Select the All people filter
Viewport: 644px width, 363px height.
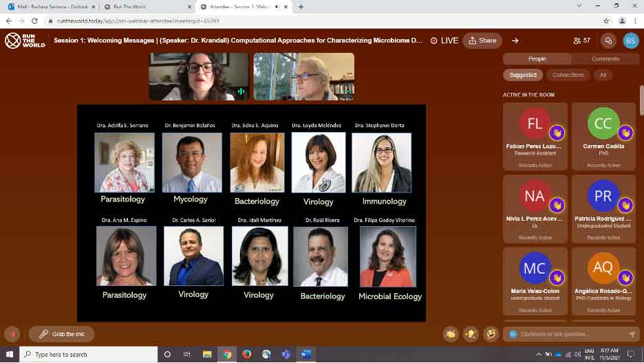pyautogui.click(x=603, y=75)
